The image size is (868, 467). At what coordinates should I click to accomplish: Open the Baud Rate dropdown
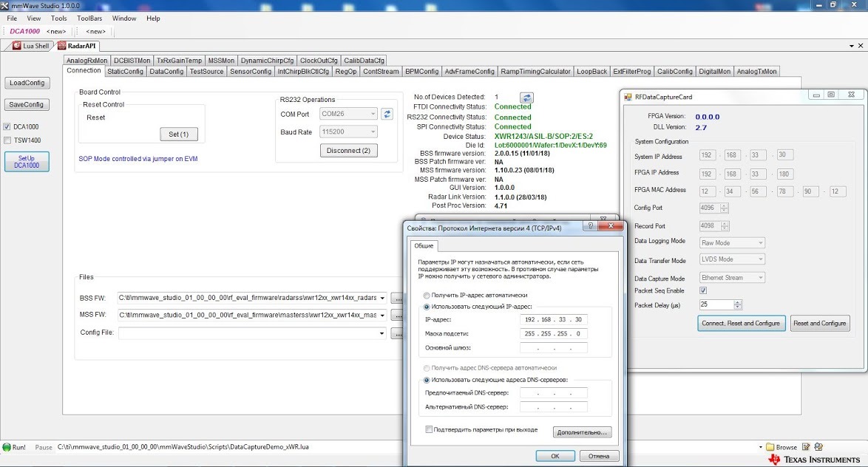(373, 132)
